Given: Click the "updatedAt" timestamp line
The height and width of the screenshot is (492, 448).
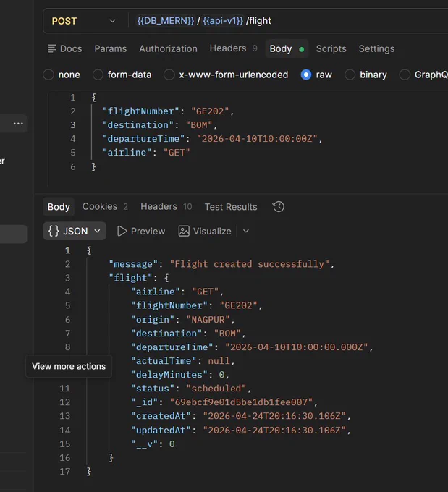Looking at the screenshot, I should click(x=241, y=430).
